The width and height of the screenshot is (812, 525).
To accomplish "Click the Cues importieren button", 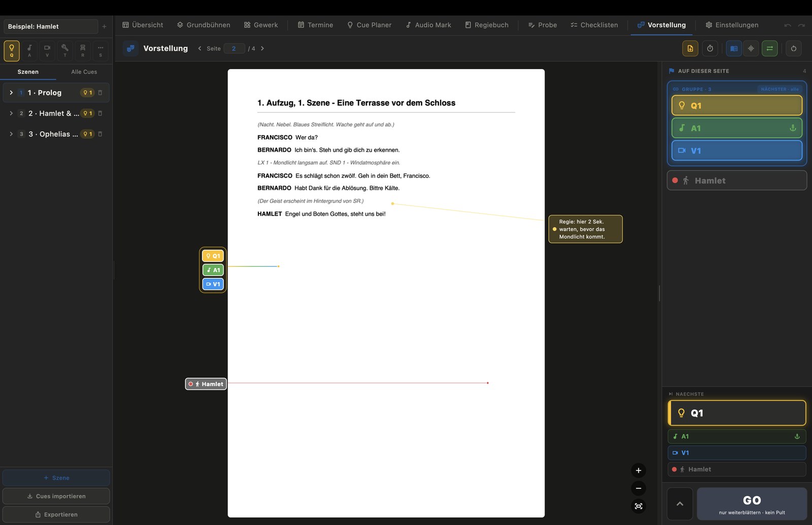I will 56,496.
